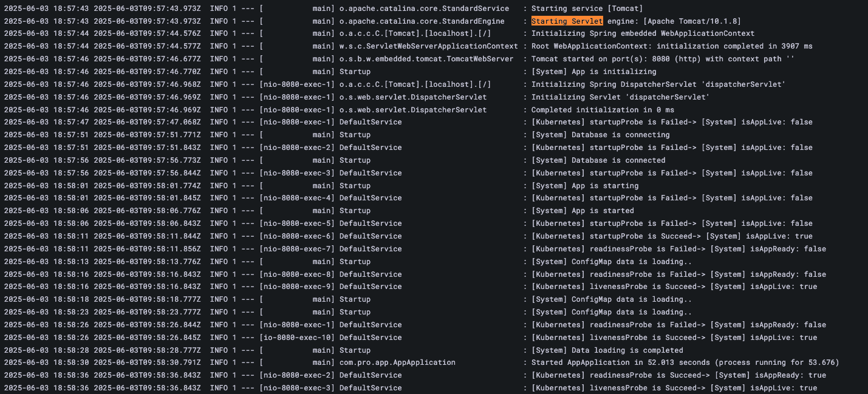
Task: Select the "o.s.b.w.embedded.tomcat.TomcatWebServer" logger name
Action: [x=426, y=59]
